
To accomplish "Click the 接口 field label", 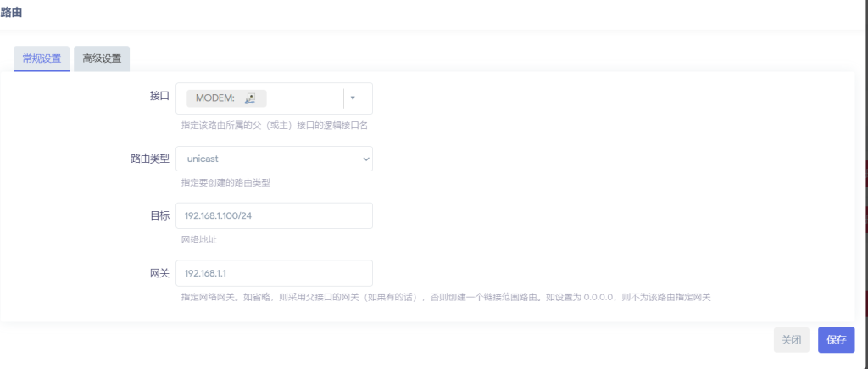I will tap(159, 96).
